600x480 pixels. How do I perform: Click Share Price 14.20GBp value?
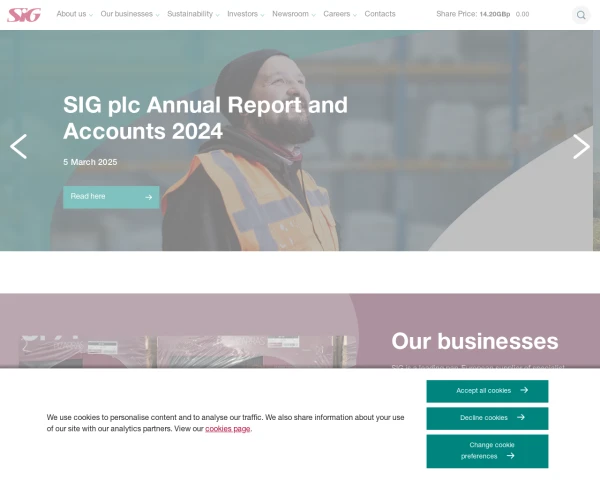495,15
